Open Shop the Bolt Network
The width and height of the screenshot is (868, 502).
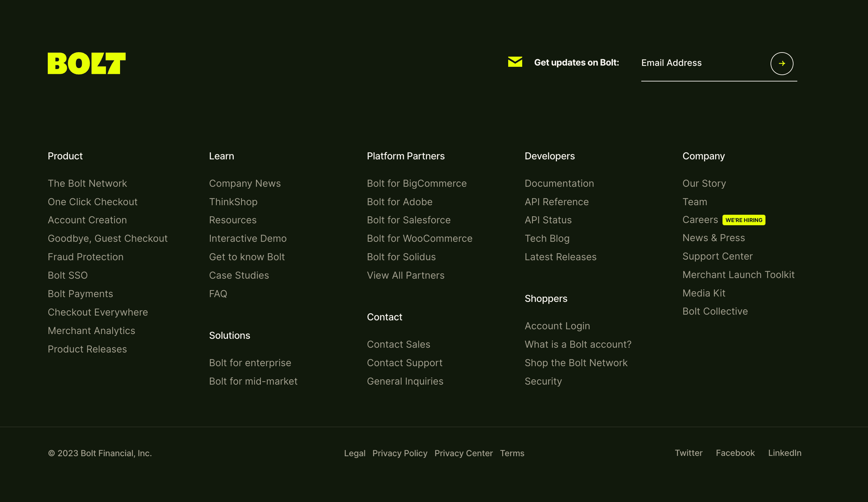pos(576,363)
